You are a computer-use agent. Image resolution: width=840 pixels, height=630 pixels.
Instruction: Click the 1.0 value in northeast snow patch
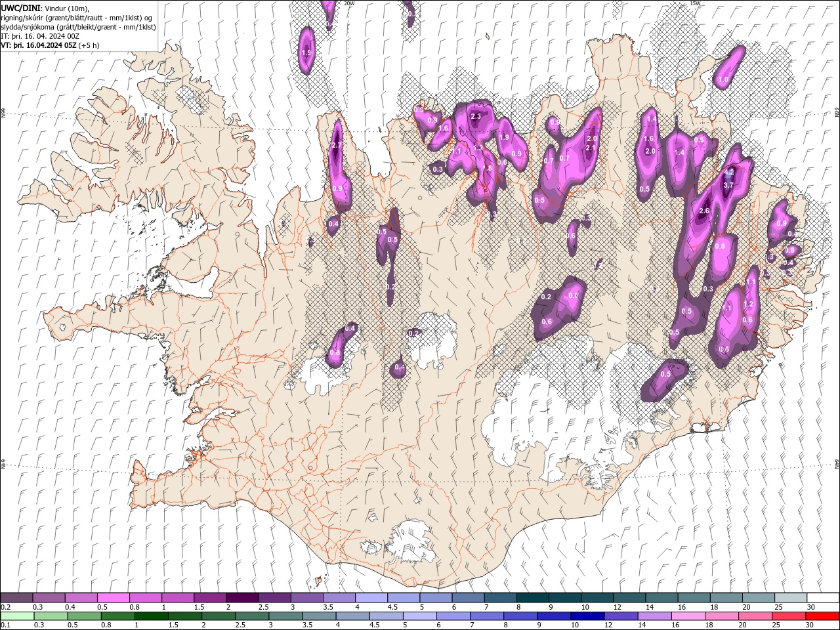click(x=723, y=80)
